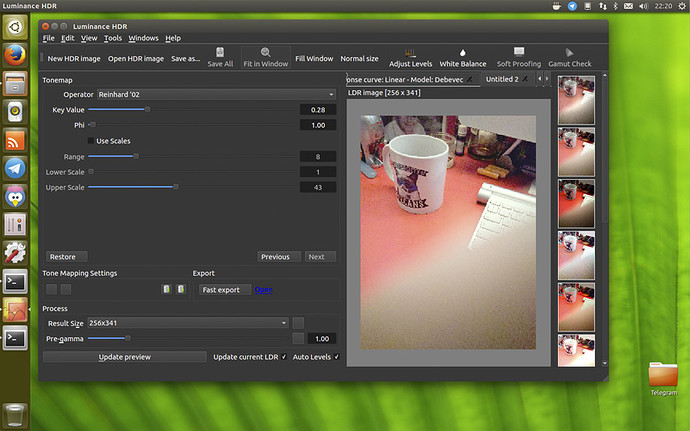Click the Save All toolbar icon
Viewport: 690px width, 431px height.
tap(220, 57)
